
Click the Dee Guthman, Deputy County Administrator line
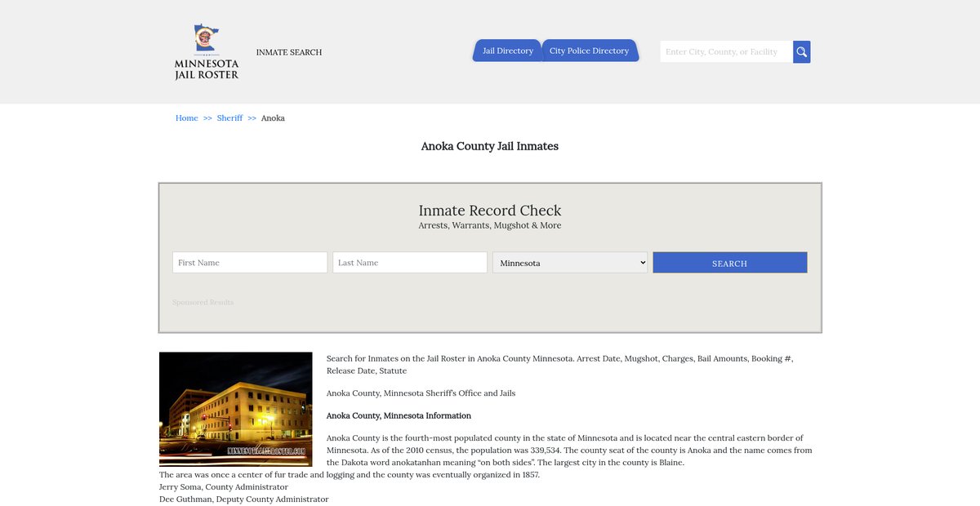point(244,499)
